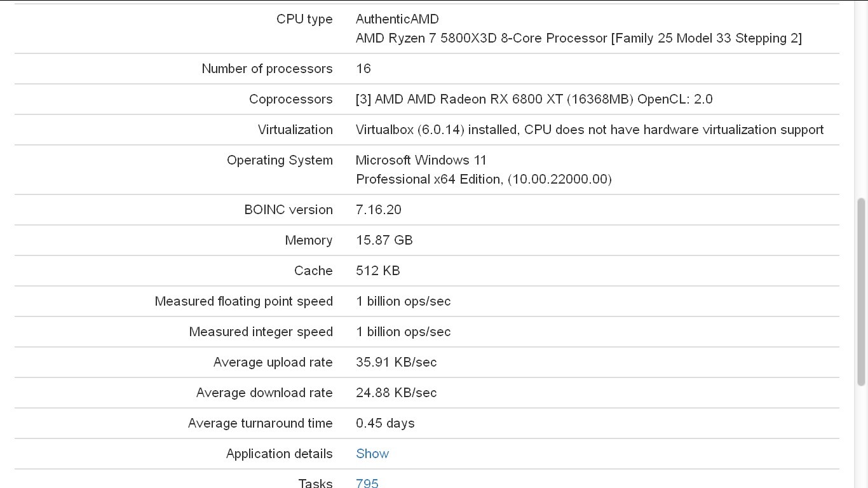Click the AMD Ryzen 7 5800X3D processor text

click(578, 38)
